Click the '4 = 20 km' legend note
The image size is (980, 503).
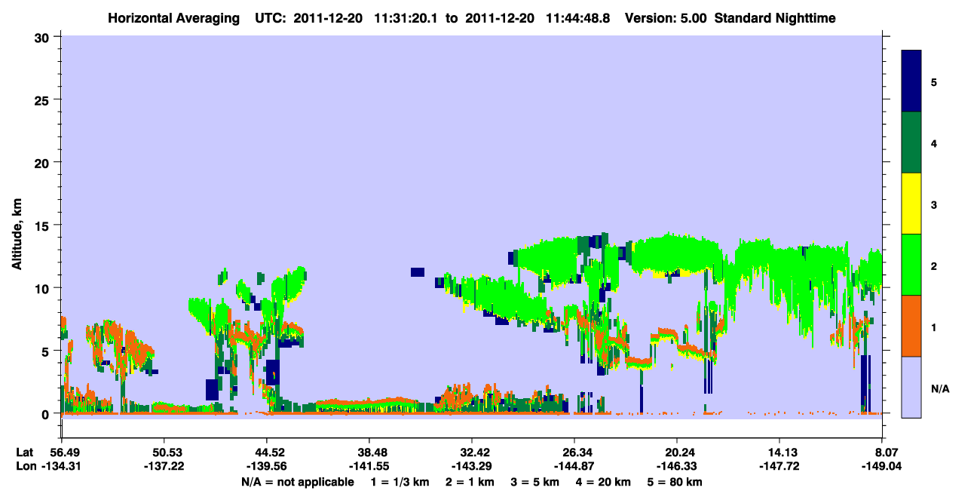[x=604, y=481]
